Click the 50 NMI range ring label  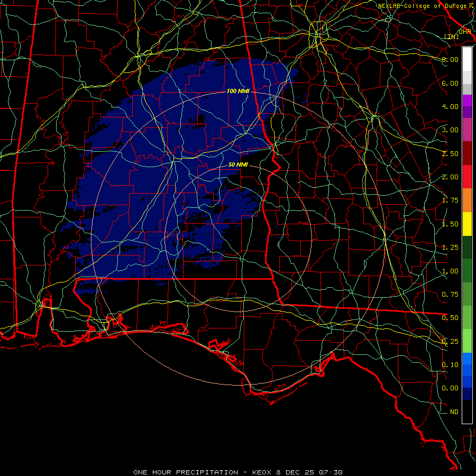click(x=238, y=164)
